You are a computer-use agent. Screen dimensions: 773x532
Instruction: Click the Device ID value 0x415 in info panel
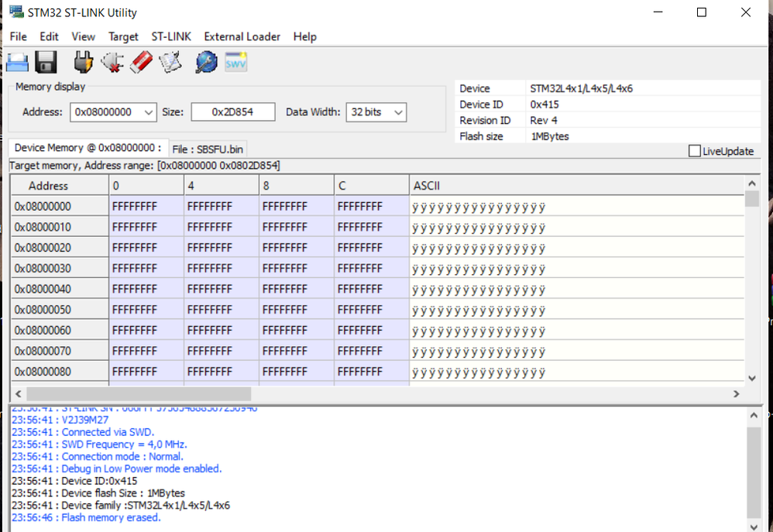(x=545, y=105)
